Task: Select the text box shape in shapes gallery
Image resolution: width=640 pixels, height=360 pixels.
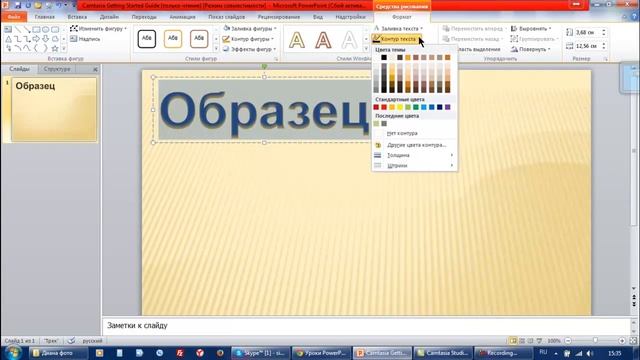Action: tap(8, 29)
